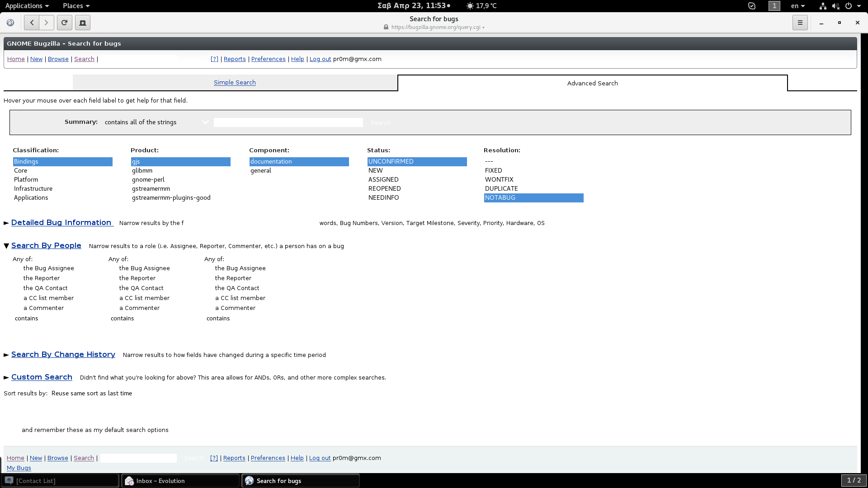This screenshot has width=868, height=488.
Task: Select FIXED in the Resolution list
Action: pyautogui.click(x=534, y=170)
